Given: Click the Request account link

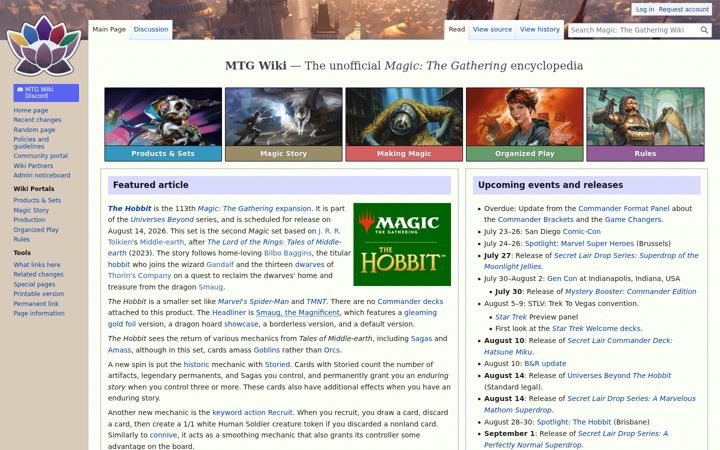Looking at the screenshot, I should 684,9.
